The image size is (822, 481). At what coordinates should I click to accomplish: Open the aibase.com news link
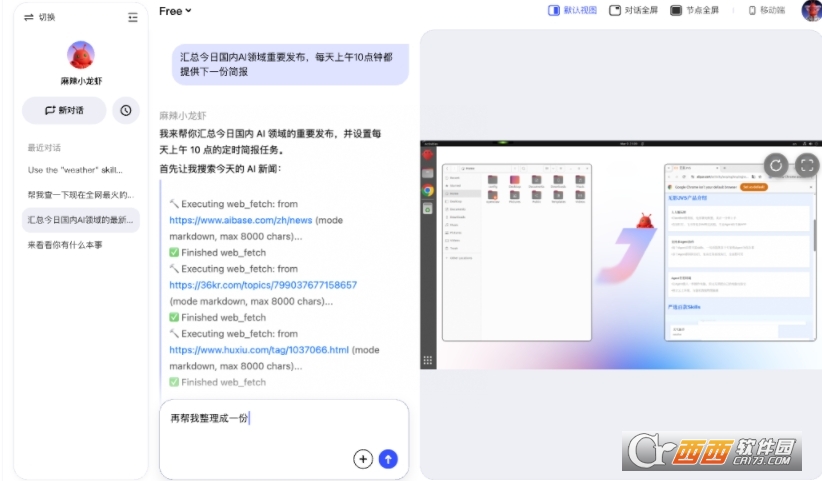coord(241,221)
